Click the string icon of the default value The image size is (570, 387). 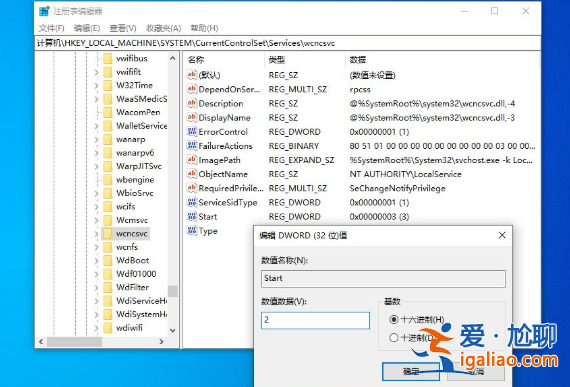click(x=192, y=74)
